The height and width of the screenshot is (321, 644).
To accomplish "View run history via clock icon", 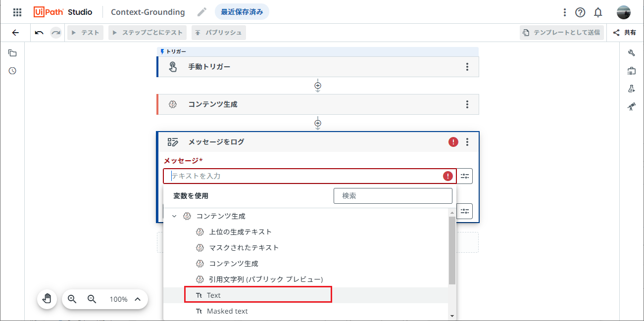I will tap(12, 70).
